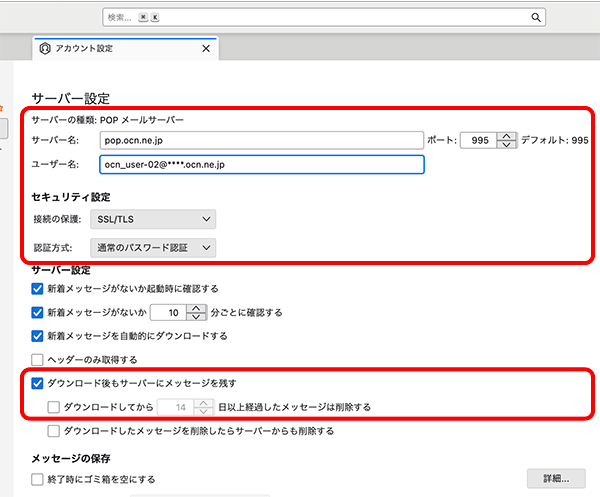Check 日以上経過したメッセージは削除する checkbox

click(54, 407)
